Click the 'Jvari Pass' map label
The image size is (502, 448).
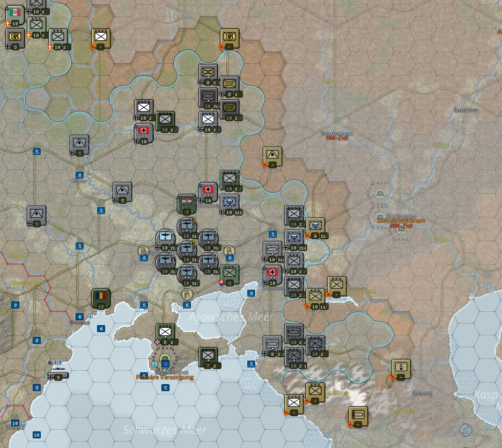click(402, 411)
